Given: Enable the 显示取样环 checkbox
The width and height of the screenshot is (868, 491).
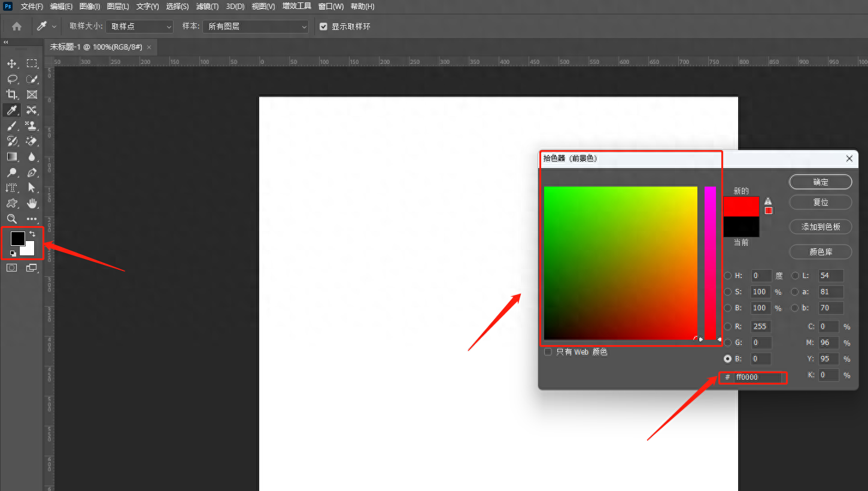Looking at the screenshot, I should (324, 26).
